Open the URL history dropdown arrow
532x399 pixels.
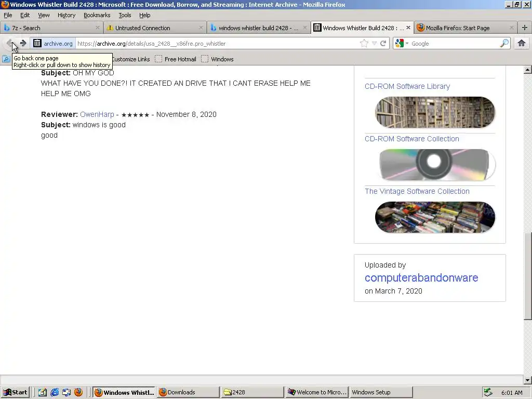(374, 44)
